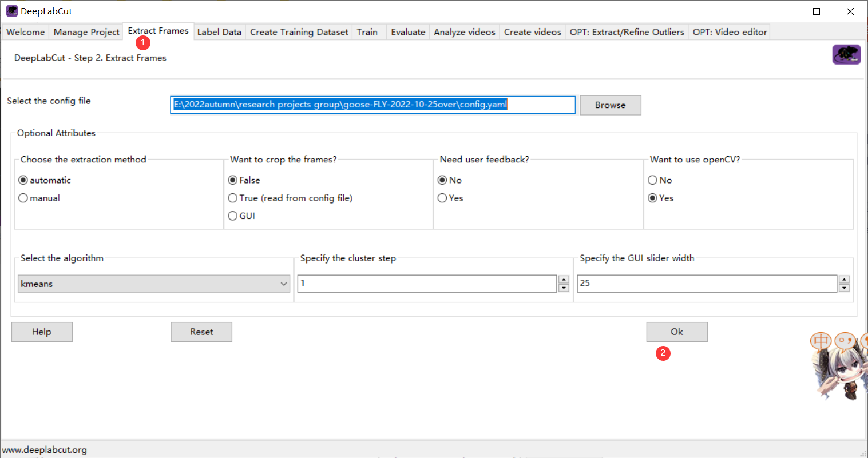The width and height of the screenshot is (868, 458).
Task: Minimize the DeepLabCut window
Action: (783, 11)
